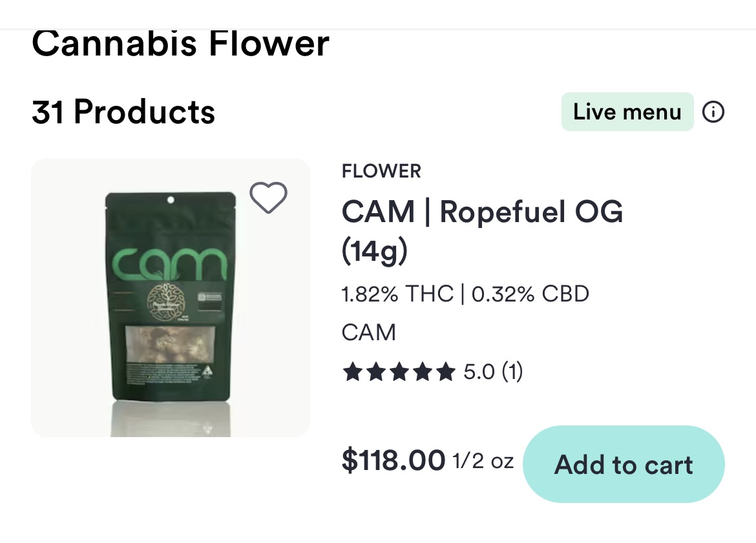Click the fifth rating star
The width and height of the screenshot is (756, 543).
point(445,372)
